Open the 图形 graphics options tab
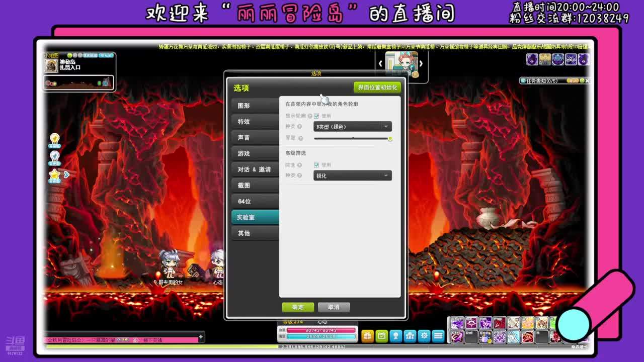644x362 pixels. click(255, 106)
